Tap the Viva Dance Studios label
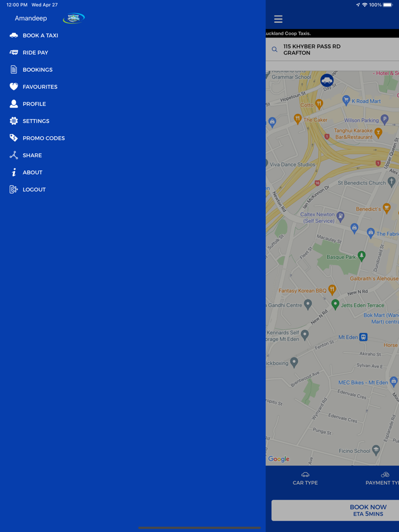The image size is (399, 532). (x=292, y=164)
